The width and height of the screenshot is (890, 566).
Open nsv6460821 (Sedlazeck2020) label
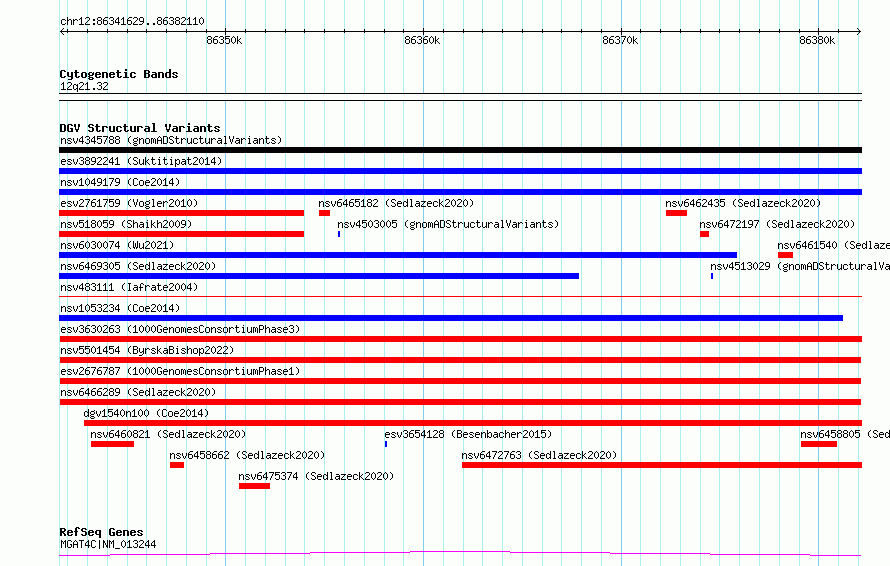coord(168,434)
